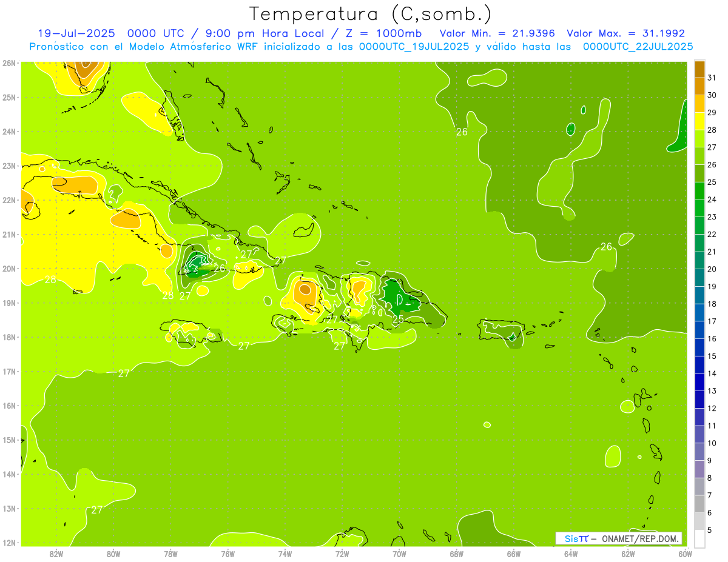Click the latitude label "20N"
Viewport: 728px width, 562px height.
9,269
